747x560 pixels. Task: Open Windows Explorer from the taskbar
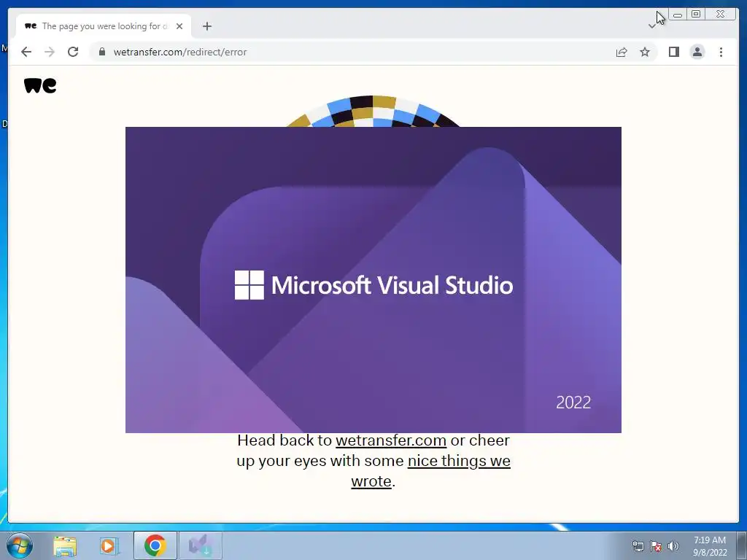click(65, 545)
